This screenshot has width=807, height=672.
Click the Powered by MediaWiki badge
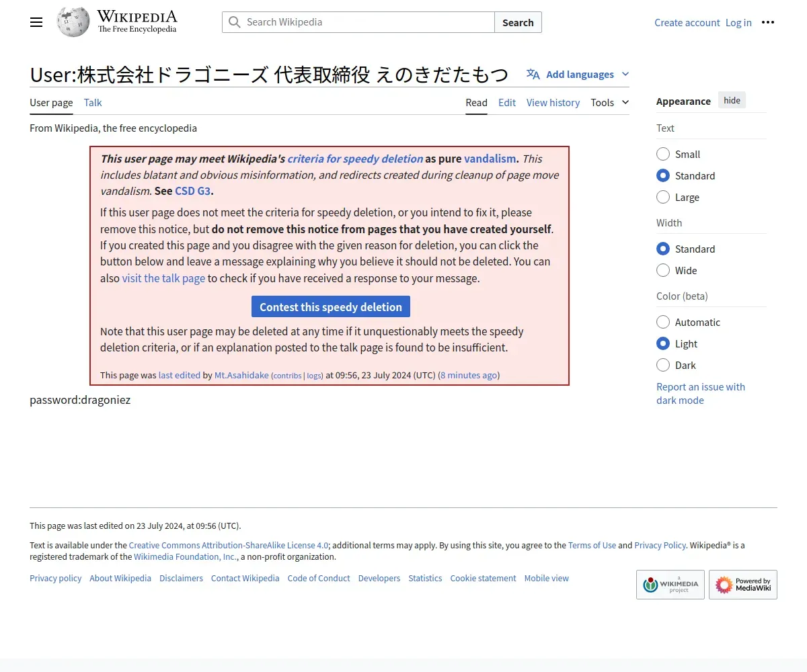[x=743, y=585]
